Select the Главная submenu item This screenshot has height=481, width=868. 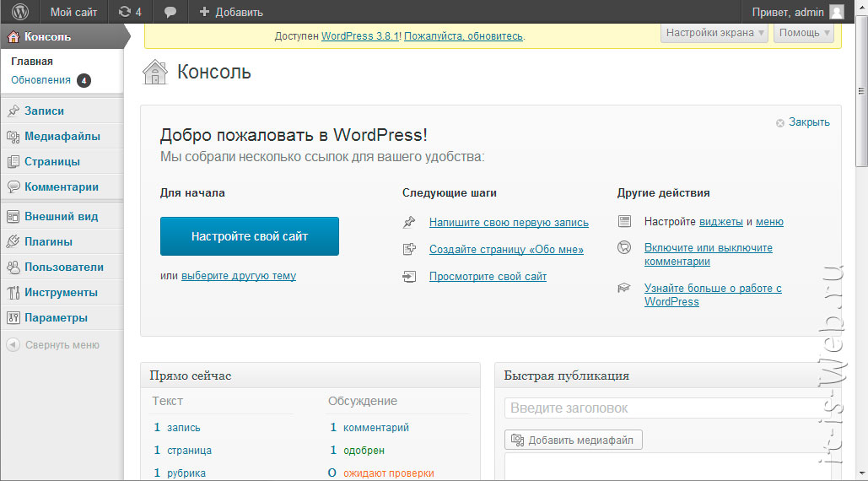click(32, 62)
